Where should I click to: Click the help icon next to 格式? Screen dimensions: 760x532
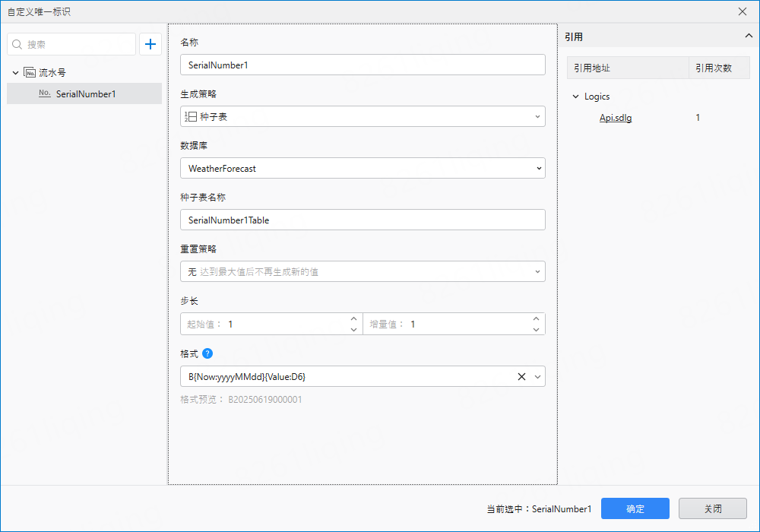(207, 353)
